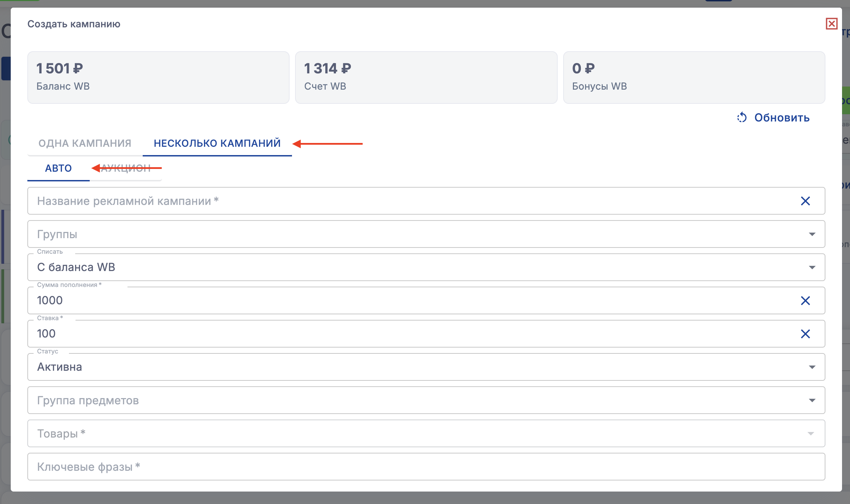Image resolution: width=850 pixels, height=504 pixels.
Task: Clear the Ставка value
Action: (805, 334)
